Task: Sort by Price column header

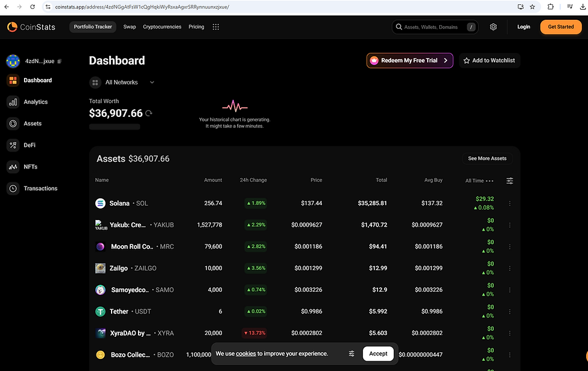Action: point(316,180)
